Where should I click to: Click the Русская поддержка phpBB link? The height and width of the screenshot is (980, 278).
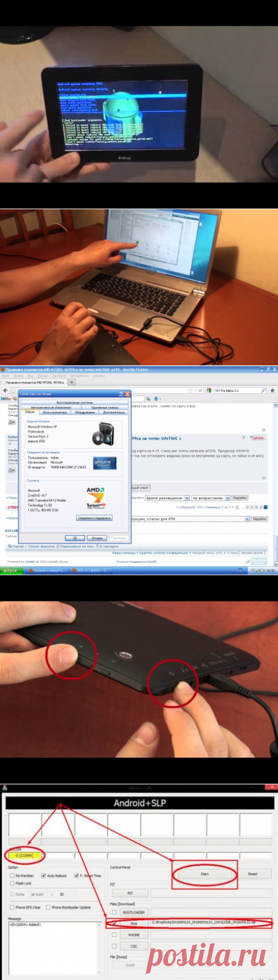coord(136,562)
